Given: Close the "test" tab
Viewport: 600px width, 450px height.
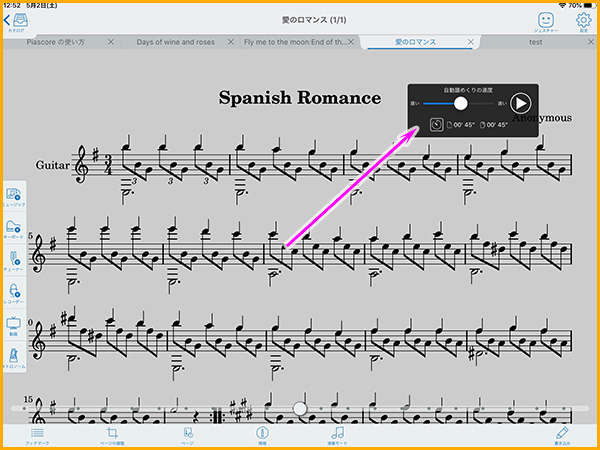Looking at the screenshot, I should [591, 42].
